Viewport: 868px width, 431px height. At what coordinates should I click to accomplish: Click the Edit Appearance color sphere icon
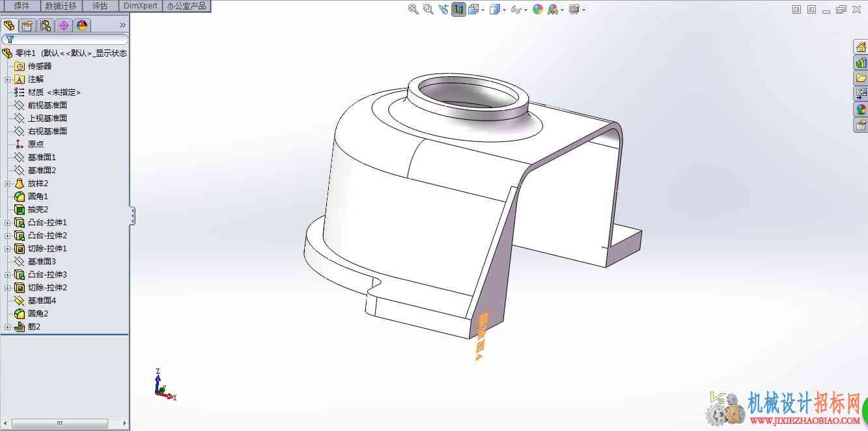tap(538, 9)
